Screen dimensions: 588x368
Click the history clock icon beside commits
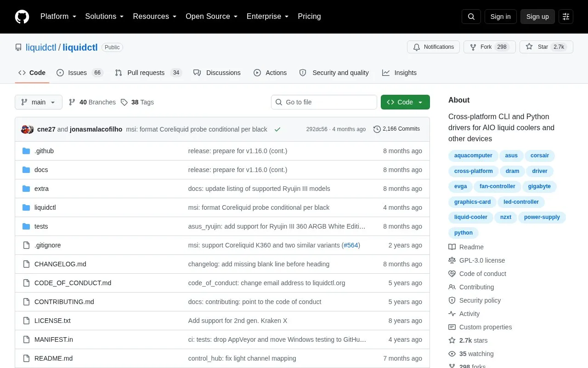(377, 129)
